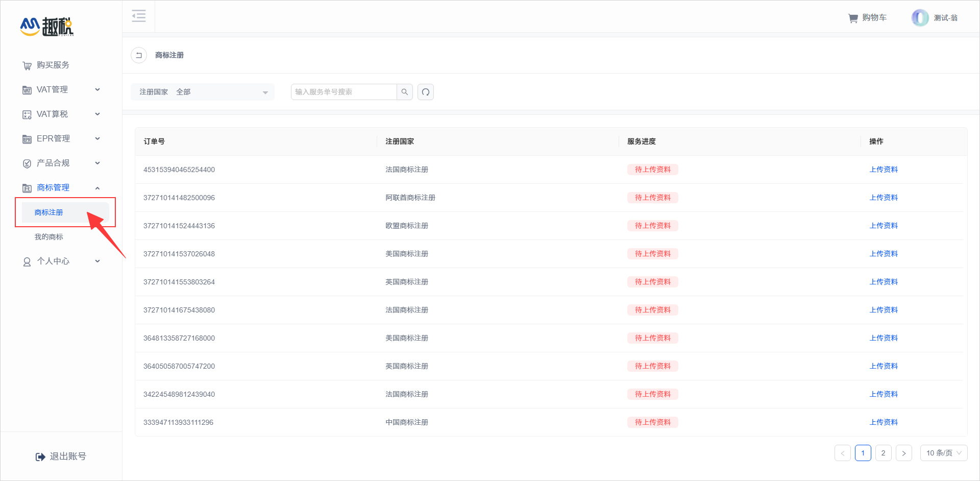Focus the 输入服务单号搜索 search field
This screenshot has width=980, height=481.
coord(344,92)
